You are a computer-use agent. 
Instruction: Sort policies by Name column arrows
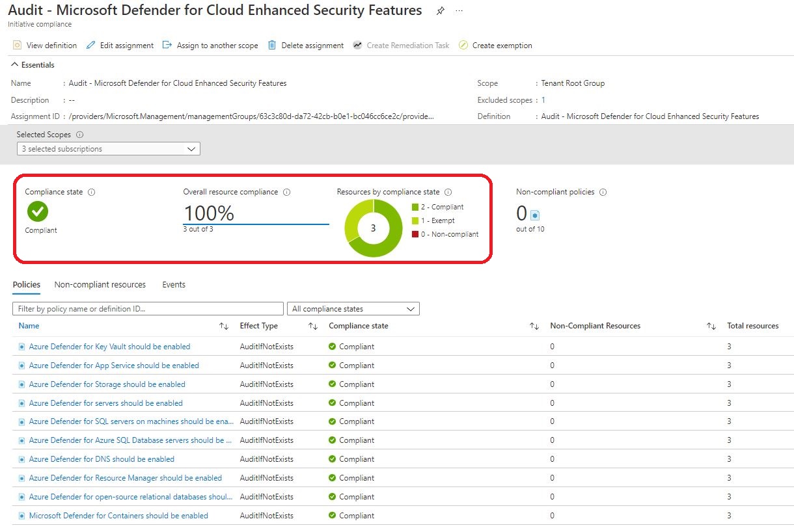coord(224,326)
